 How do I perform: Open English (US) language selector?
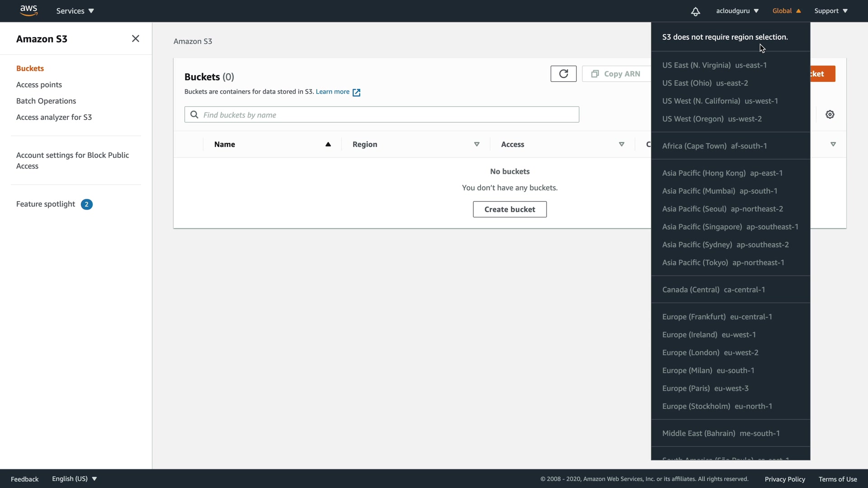click(x=74, y=479)
